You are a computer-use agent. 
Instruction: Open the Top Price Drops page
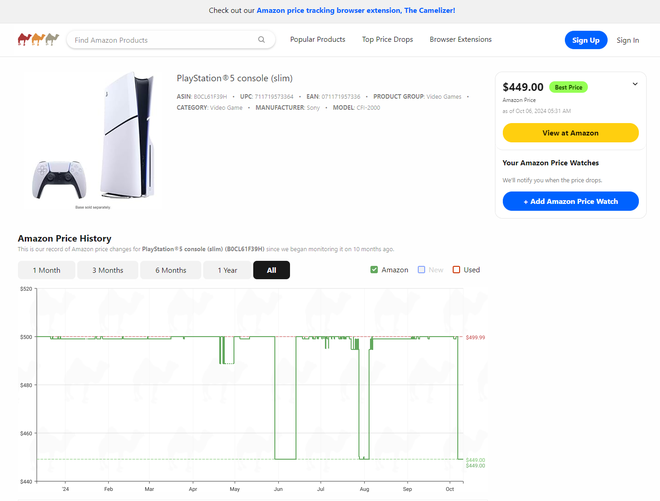click(x=387, y=40)
